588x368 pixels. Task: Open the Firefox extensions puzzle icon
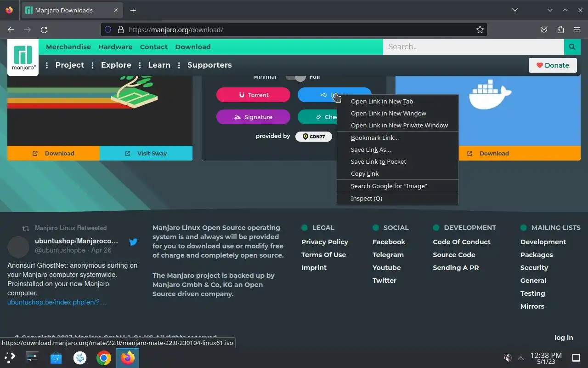point(560,29)
